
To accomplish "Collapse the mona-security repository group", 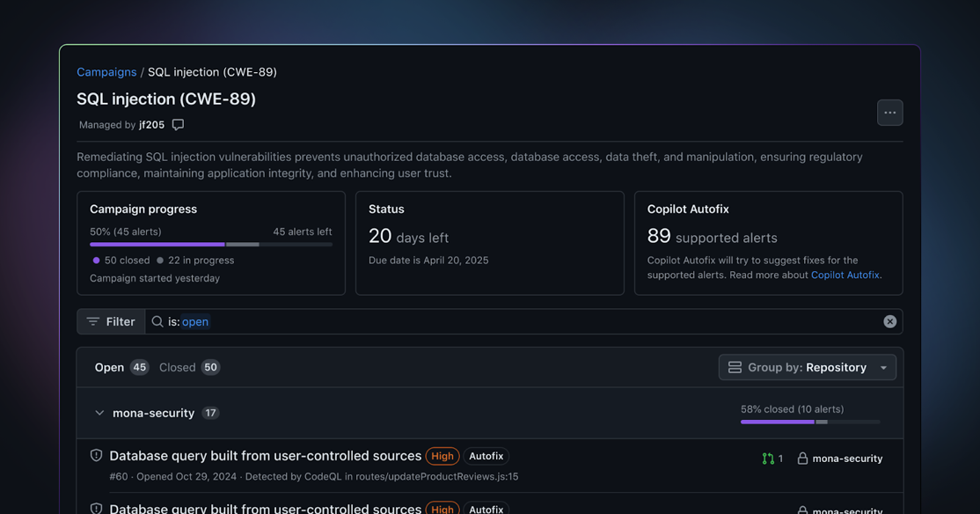I will (99, 413).
